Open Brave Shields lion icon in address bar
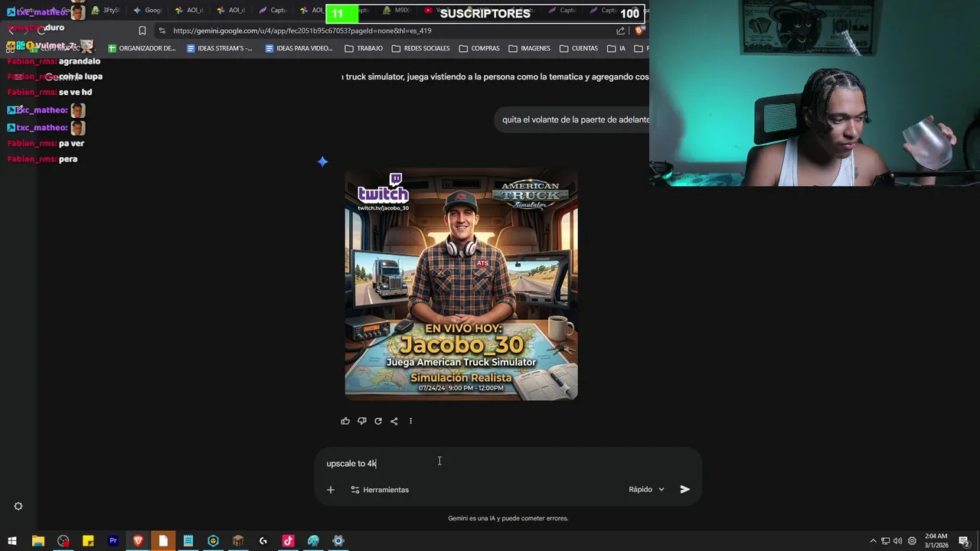This screenshot has width=980, height=551. tap(640, 31)
